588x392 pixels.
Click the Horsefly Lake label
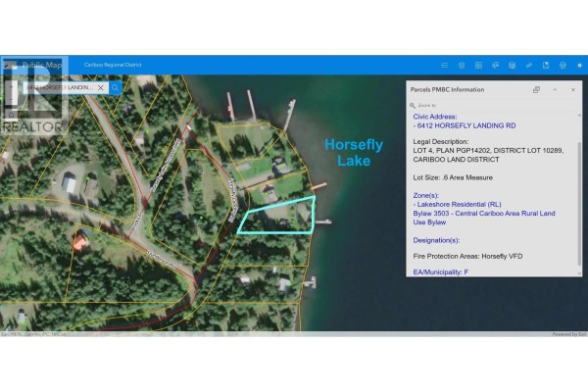354,152
